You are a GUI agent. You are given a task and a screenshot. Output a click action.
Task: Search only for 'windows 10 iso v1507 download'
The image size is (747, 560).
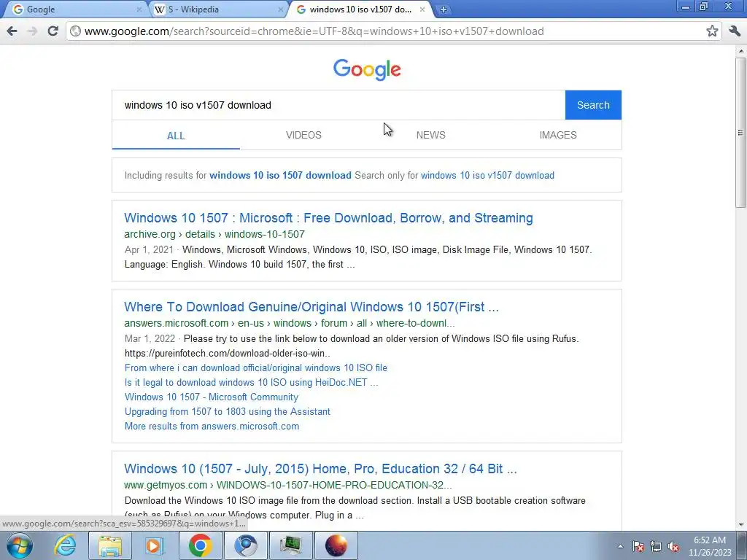[x=487, y=175]
